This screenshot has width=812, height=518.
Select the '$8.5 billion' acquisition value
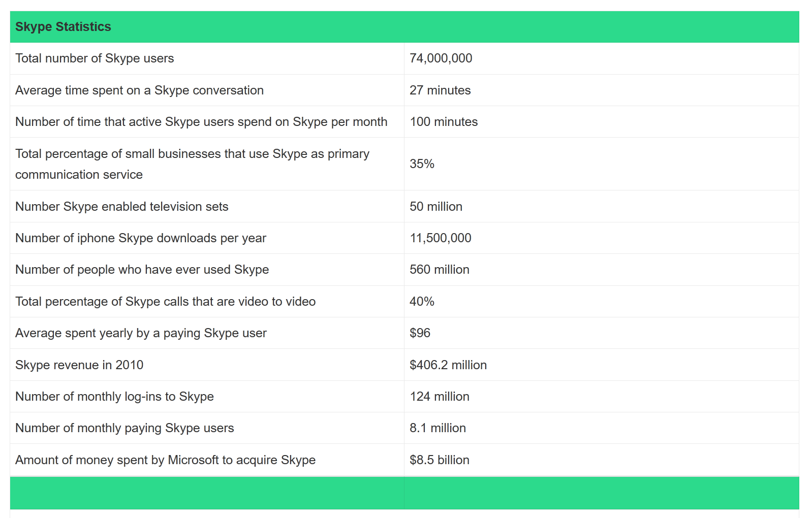coord(440,460)
